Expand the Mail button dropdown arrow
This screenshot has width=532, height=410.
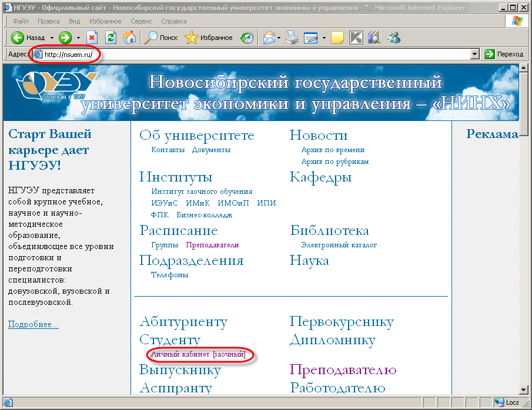(279, 38)
